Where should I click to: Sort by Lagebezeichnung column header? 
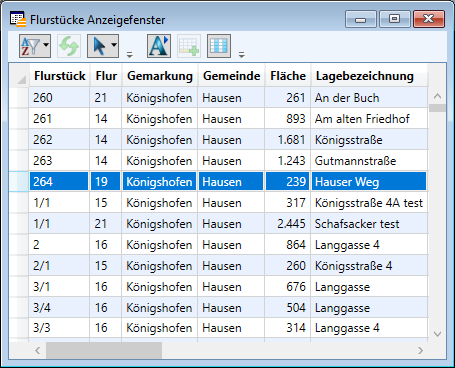tap(369, 76)
